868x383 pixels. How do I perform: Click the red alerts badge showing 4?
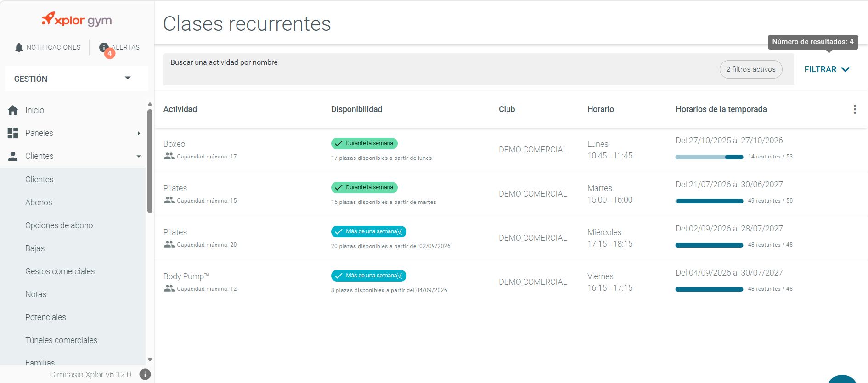pos(110,53)
